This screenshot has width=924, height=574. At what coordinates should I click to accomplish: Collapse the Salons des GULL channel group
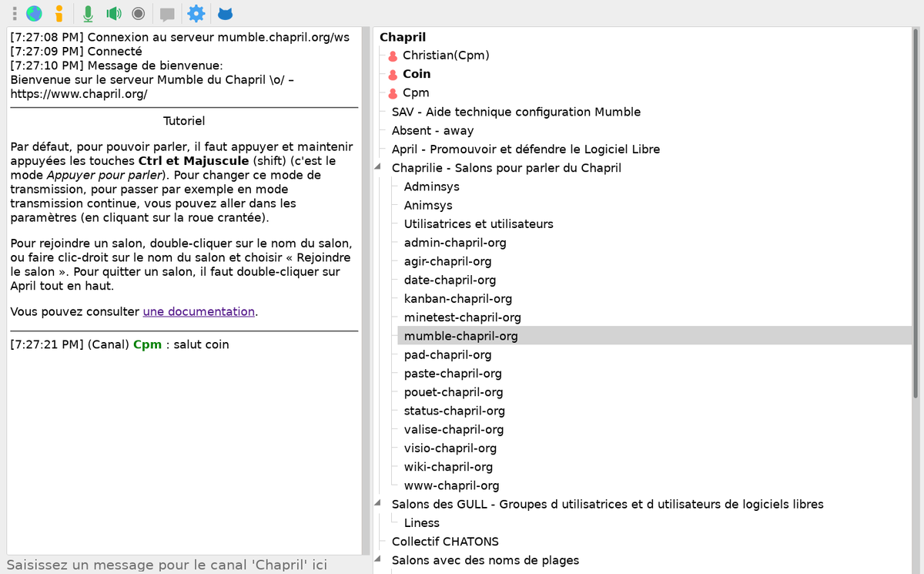point(378,503)
